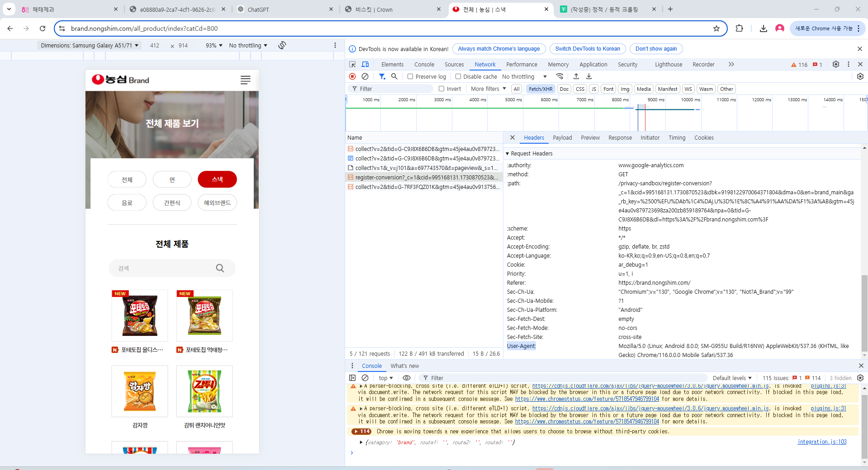This screenshot has width=868, height=470.
Task: Toggle the device toolbar icon
Action: [x=365, y=64]
